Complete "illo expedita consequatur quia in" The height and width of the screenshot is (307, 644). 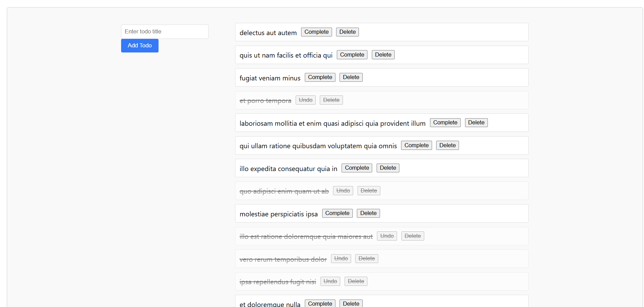click(x=357, y=168)
